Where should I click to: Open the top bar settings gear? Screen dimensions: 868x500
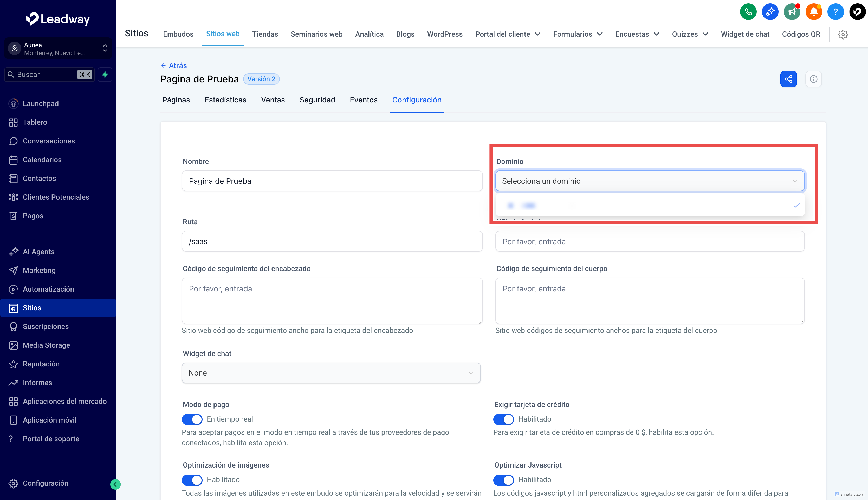click(x=843, y=34)
